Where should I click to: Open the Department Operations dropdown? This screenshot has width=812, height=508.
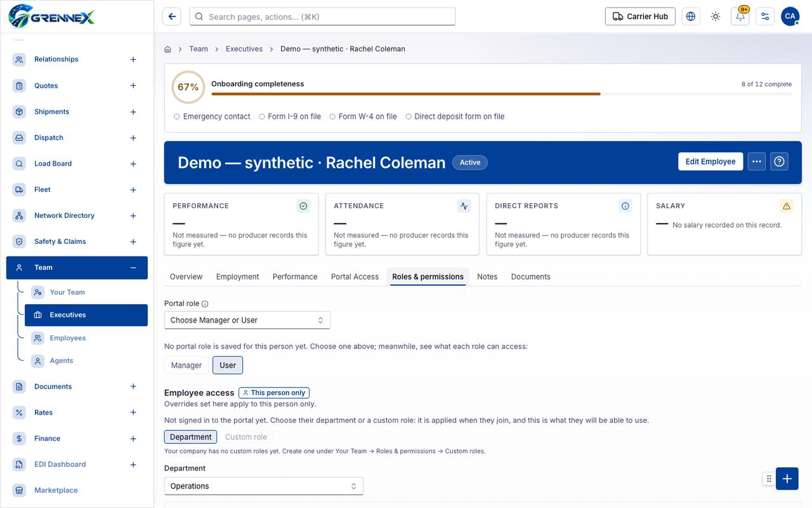coord(263,486)
